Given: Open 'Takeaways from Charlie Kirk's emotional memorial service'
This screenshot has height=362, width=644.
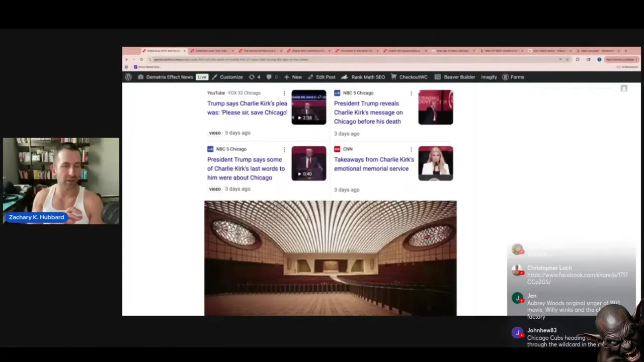Looking at the screenshot, I should point(374,164).
